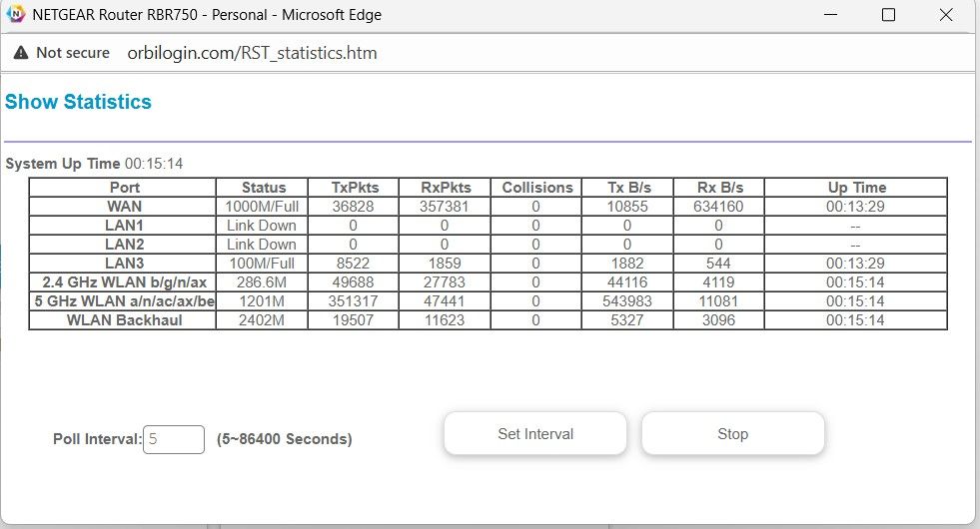Image resolution: width=980 pixels, height=529 pixels.
Task: Minimize the NETGEAR Router window
Action: point(830,15)
